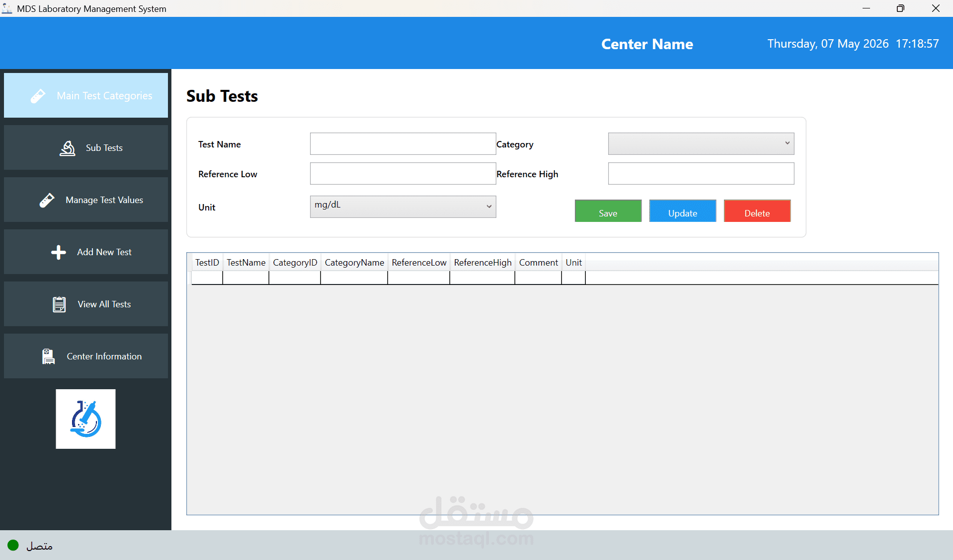Focus the Reference Low input field
Image resolution: width=953 pixels, height=560 pixels.
tap(403, 173)
